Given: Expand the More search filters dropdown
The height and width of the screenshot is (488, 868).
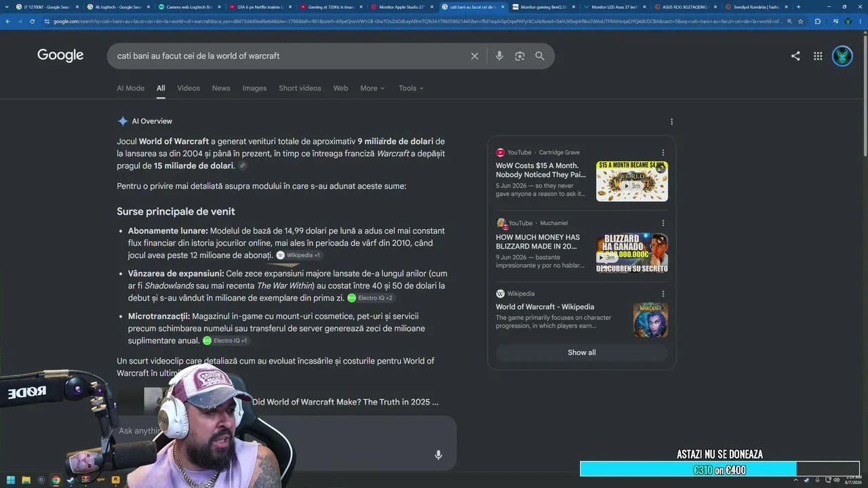Looking at the screenshot, I should 372,88.
